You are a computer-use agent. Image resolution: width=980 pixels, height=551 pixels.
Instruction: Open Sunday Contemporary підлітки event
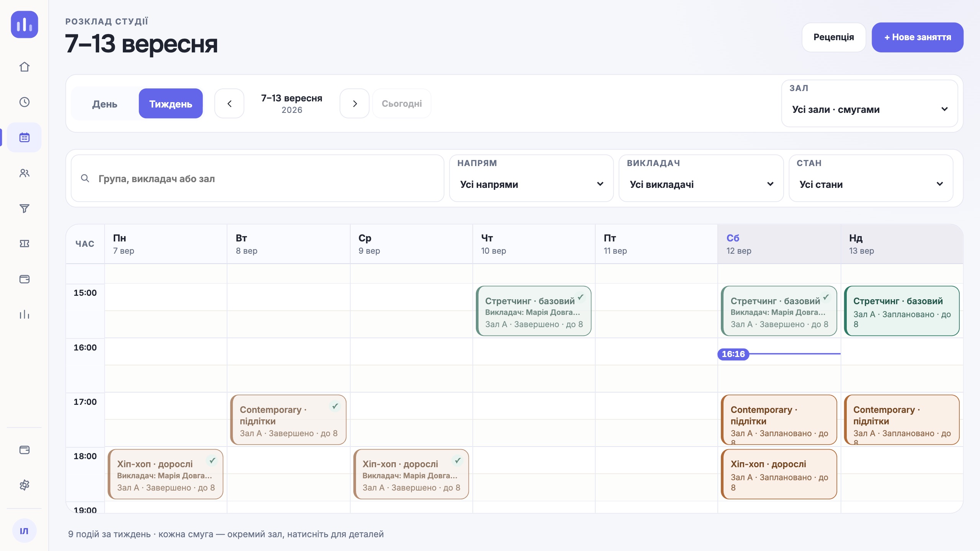pyautogui.click(x=902, y=420)
